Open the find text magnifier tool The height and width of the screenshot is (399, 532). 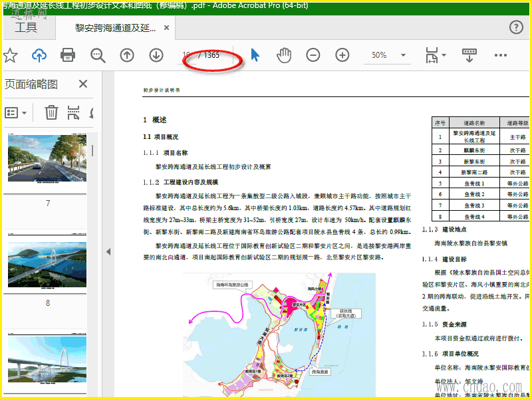tap(98, 55)
